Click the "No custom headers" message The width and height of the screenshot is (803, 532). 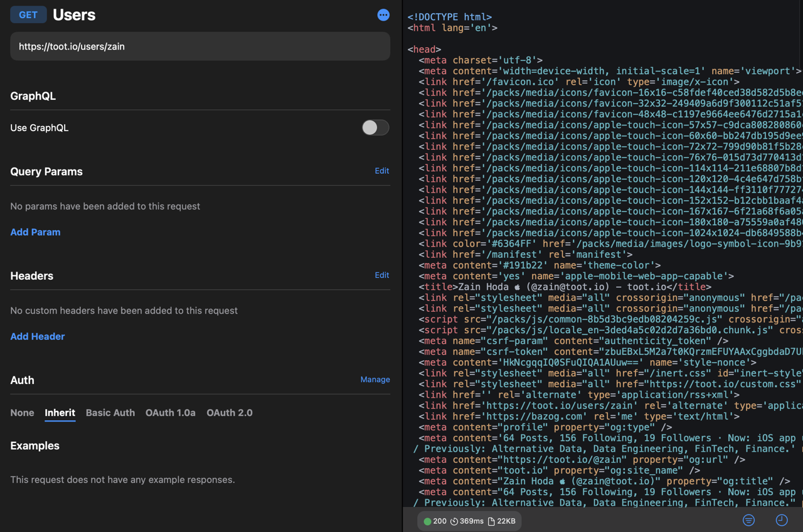[x=124, y=311]
